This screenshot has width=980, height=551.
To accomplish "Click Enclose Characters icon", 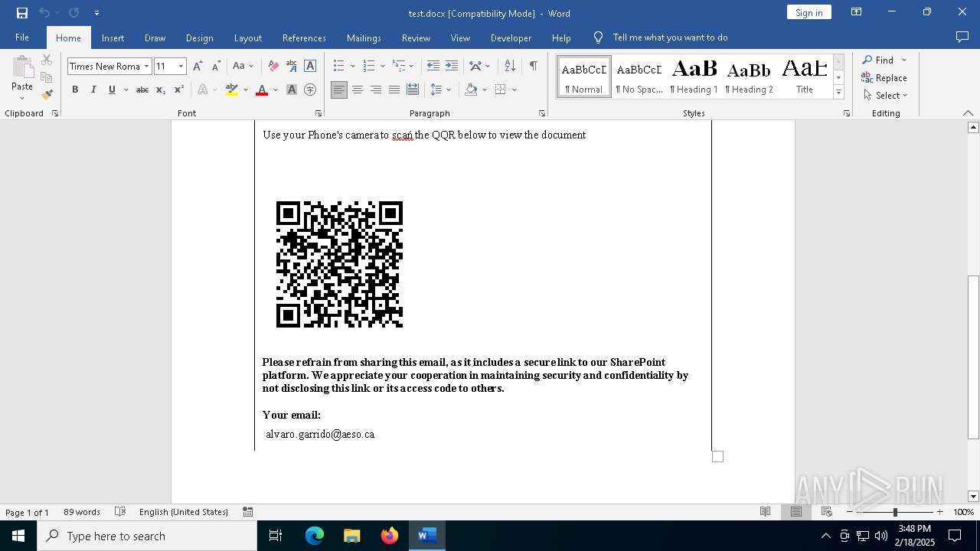I will tap(310, 90).
